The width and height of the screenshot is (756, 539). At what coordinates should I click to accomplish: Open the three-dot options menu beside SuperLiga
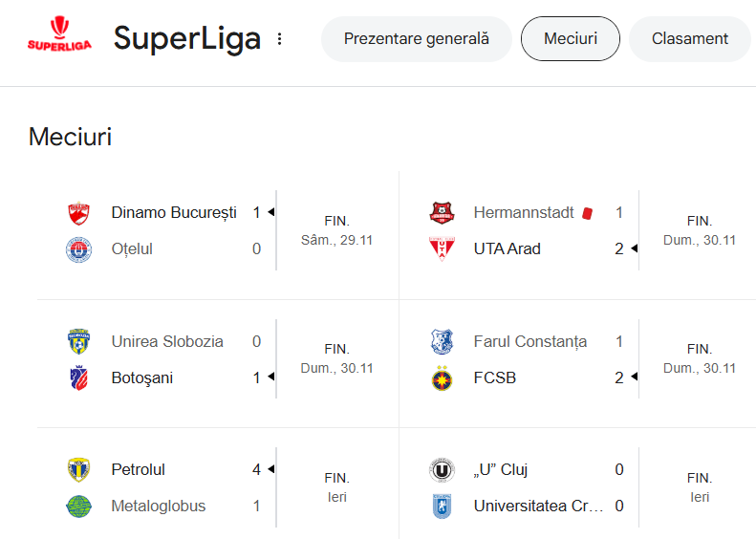tap(280, 39)
